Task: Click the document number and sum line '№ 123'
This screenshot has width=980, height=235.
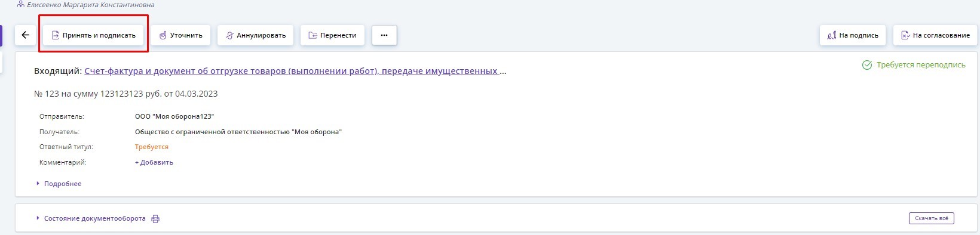Action: (126, 94)
